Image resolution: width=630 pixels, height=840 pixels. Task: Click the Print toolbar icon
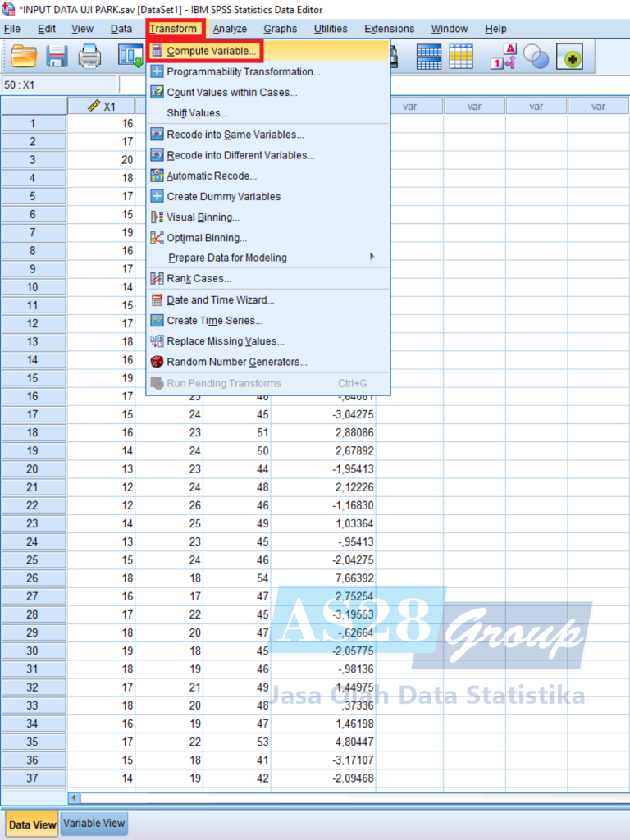(89, 57)
